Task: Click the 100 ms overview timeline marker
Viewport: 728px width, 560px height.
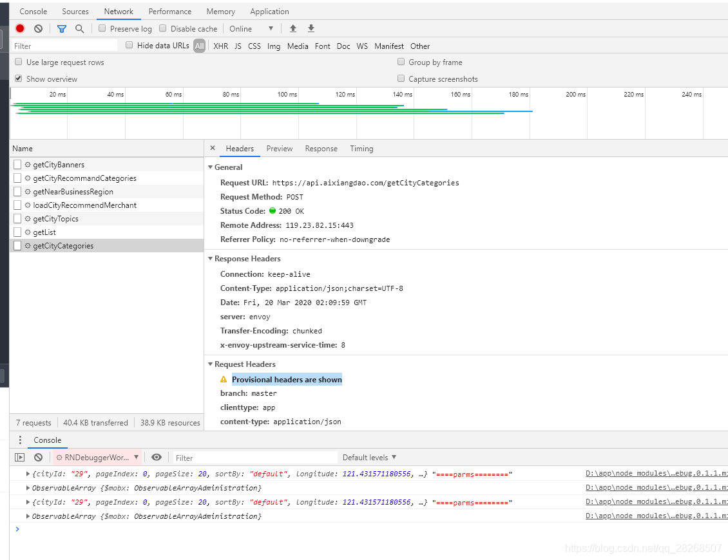Action: coord(287,94)
